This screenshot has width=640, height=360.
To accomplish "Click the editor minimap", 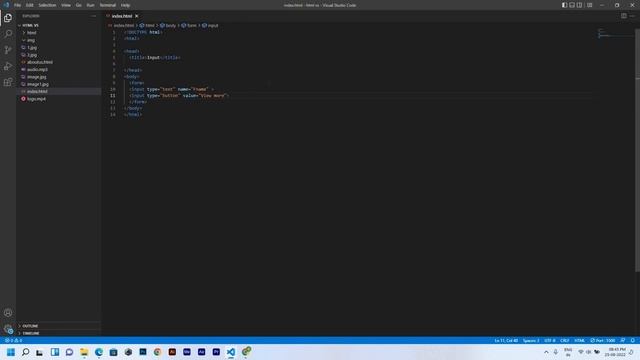I will pyautogui.click(x=615, y=33).
